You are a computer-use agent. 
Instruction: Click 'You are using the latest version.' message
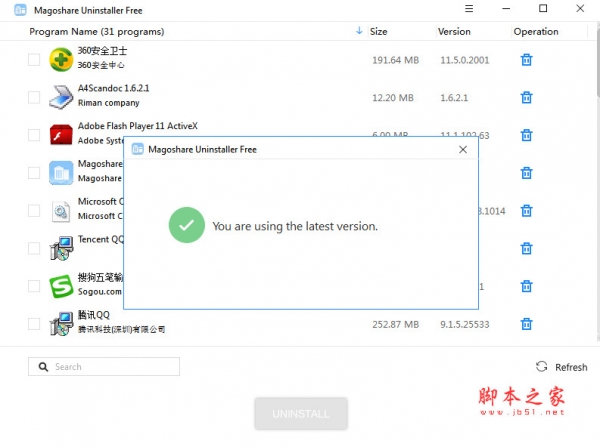295,226
